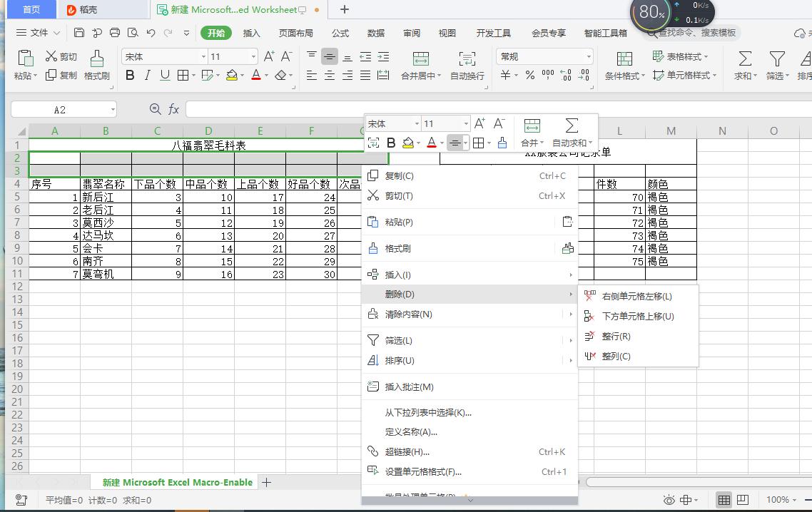Switch to the 数据 ribbon tab
Screen dimensions: 812x512
[x=376, y=32]
